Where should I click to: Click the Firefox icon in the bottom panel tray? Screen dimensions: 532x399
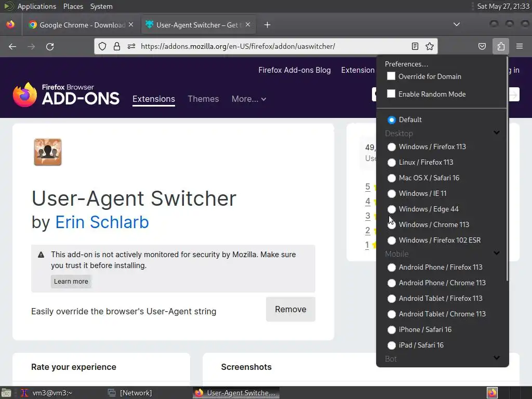pos(492,393)
